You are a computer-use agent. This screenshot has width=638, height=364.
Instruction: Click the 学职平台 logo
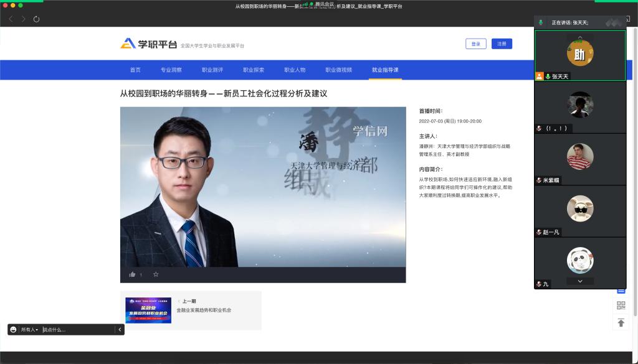click(x=150, y=44)
